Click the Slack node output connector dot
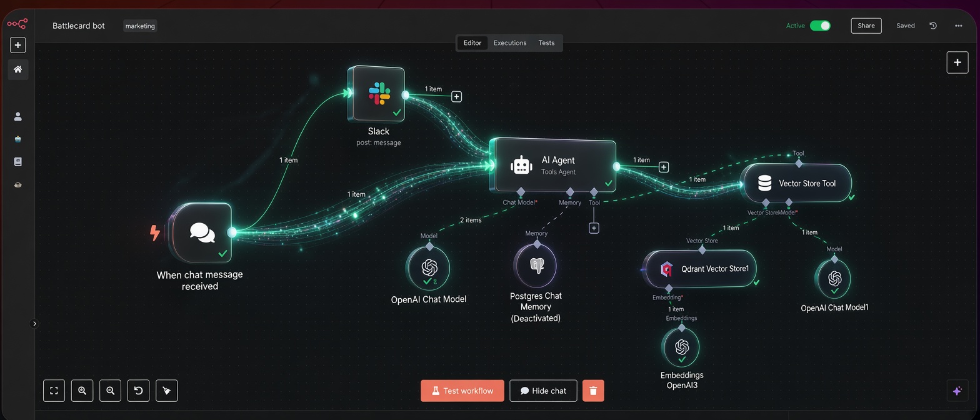The width and height of the screenshot is (980, 420). tap(405, 95)
